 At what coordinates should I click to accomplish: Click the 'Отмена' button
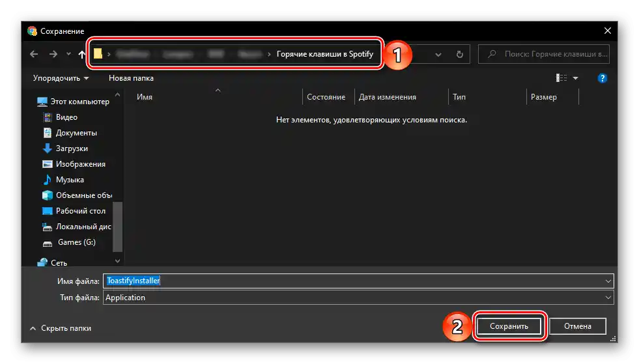point(578,326)
